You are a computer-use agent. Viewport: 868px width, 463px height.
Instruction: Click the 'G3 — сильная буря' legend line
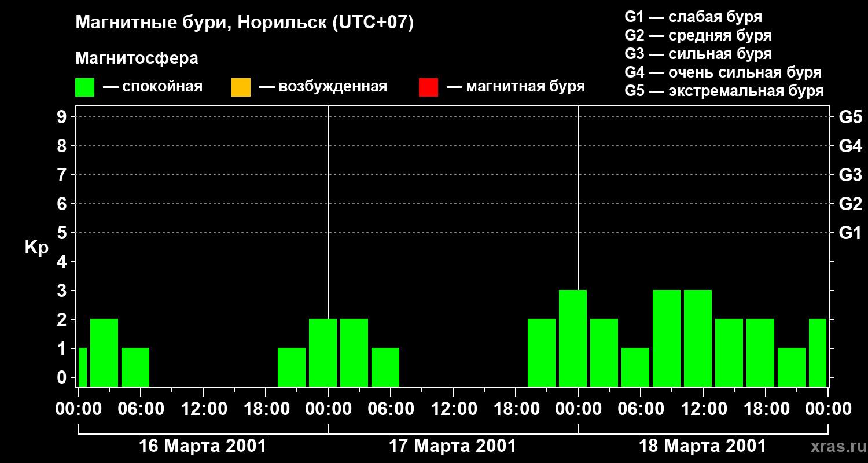pyautogui.click(x=698, y=54)
